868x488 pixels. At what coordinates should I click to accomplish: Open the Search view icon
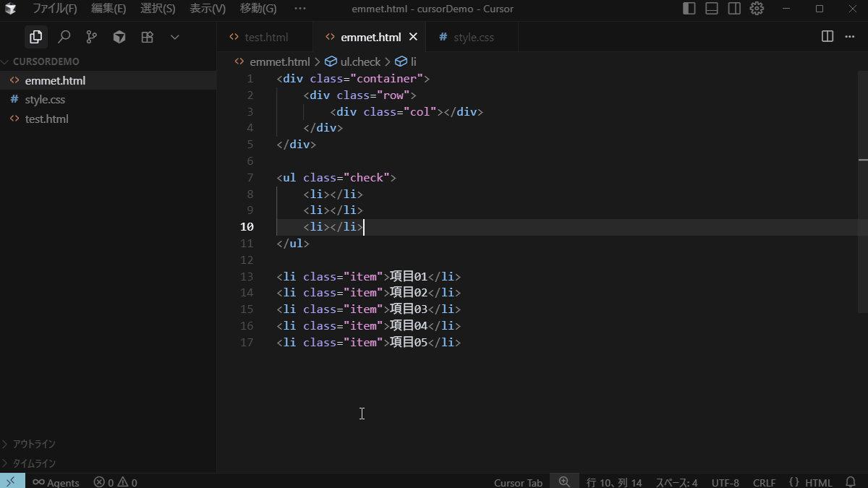tap(64, 37)
